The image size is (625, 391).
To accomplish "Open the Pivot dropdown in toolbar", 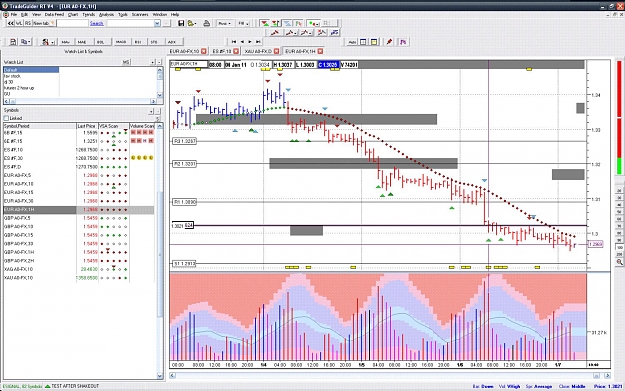I will coord(224,24).
